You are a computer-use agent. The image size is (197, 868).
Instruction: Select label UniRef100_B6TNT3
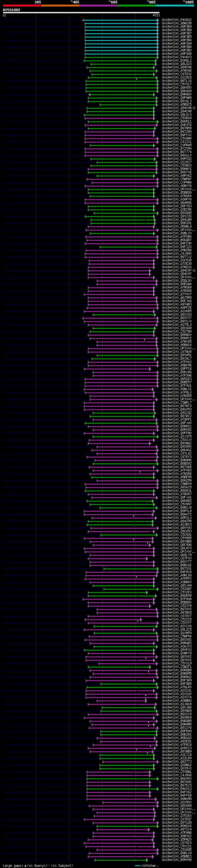pyautogui.click(x=177, y=406)
